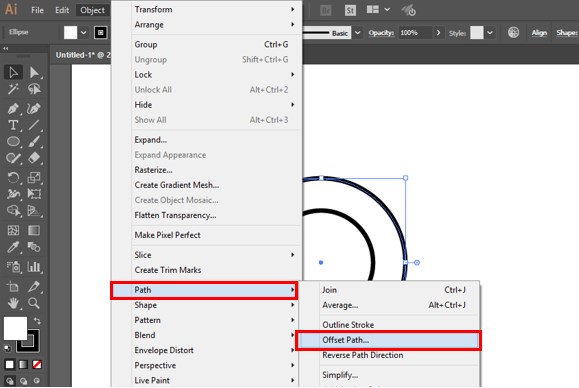This screenshot has height=388, width=579.
Task: Select the Shape Builder tool
Action: (x=14, y=210)
